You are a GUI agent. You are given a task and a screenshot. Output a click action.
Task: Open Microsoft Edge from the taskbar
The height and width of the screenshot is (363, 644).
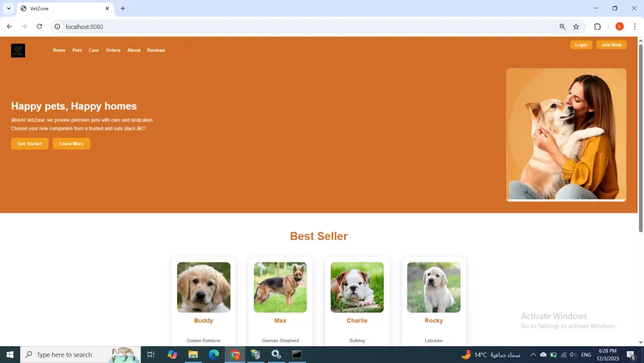point(214,355)
